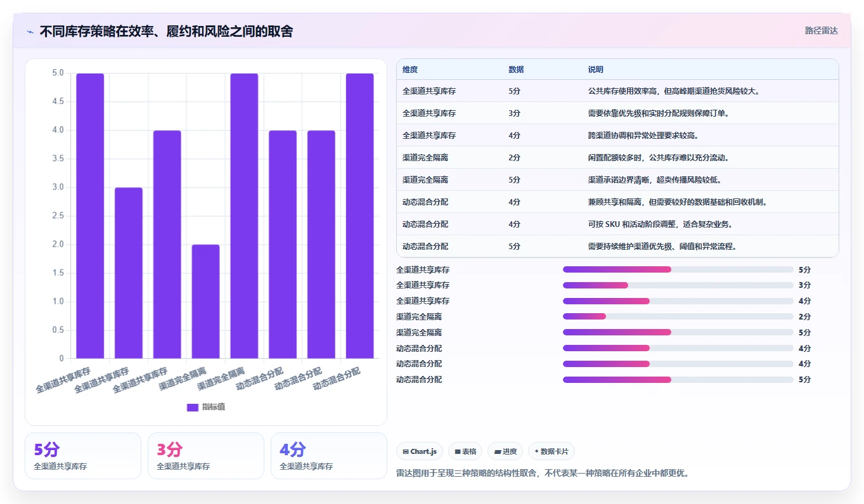Viewport: 864px width, 504px height.
Task: Click the 2分 cell in the table
Action: pos(514,158)
